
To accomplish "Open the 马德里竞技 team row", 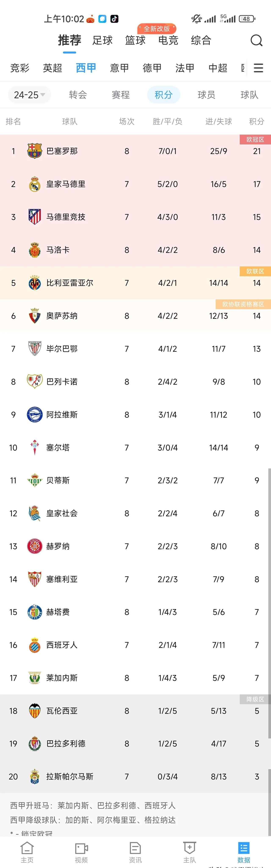I will click(x=135, y=217).
